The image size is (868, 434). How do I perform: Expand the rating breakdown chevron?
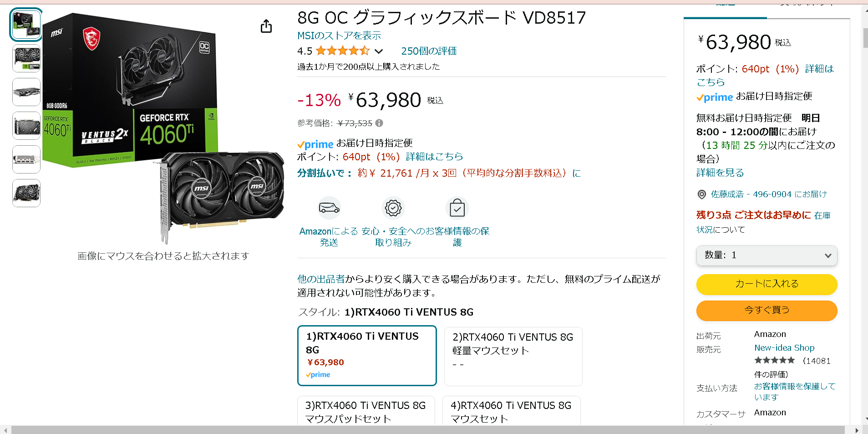(379, 51)
